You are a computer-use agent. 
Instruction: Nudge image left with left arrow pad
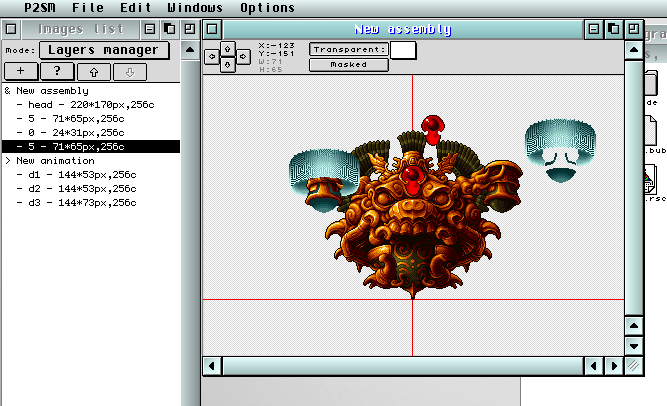pos(213,57)
